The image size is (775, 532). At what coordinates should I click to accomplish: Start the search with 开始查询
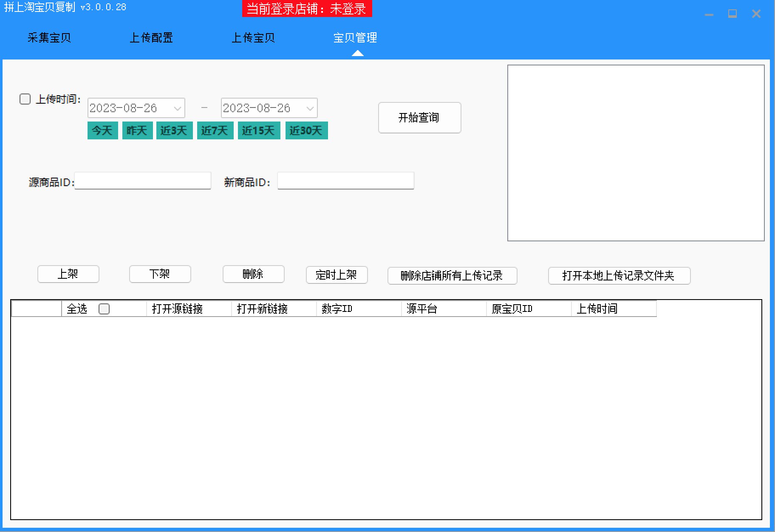[420, 118]
